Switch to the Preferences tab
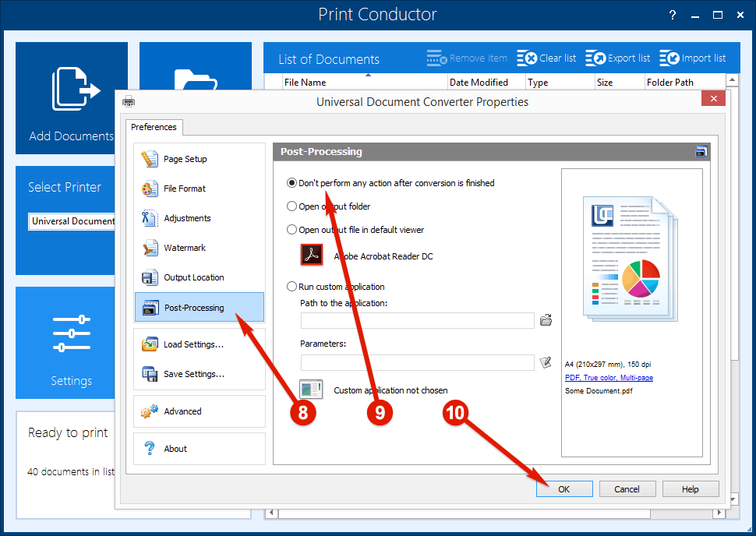This screenshot has width=756, height=536. [x=154, y=127]
